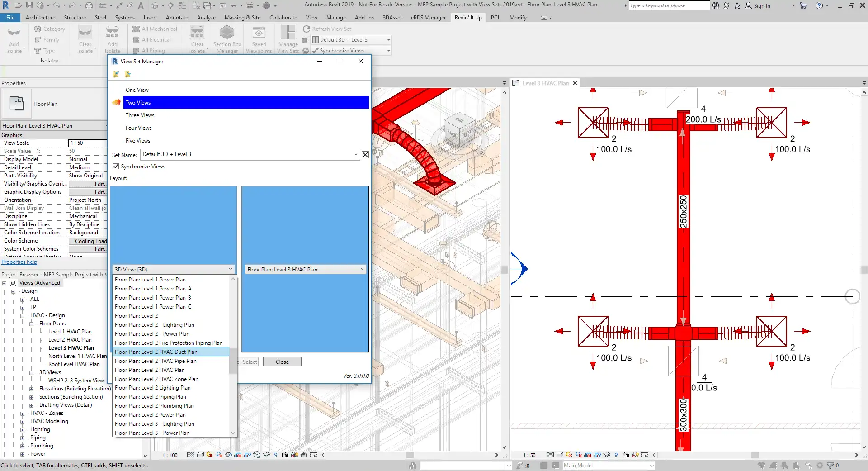The height and width of the screenshot is (471, 868).
Task: Click the Close button in View Set Manager
Action: point(282,362)
